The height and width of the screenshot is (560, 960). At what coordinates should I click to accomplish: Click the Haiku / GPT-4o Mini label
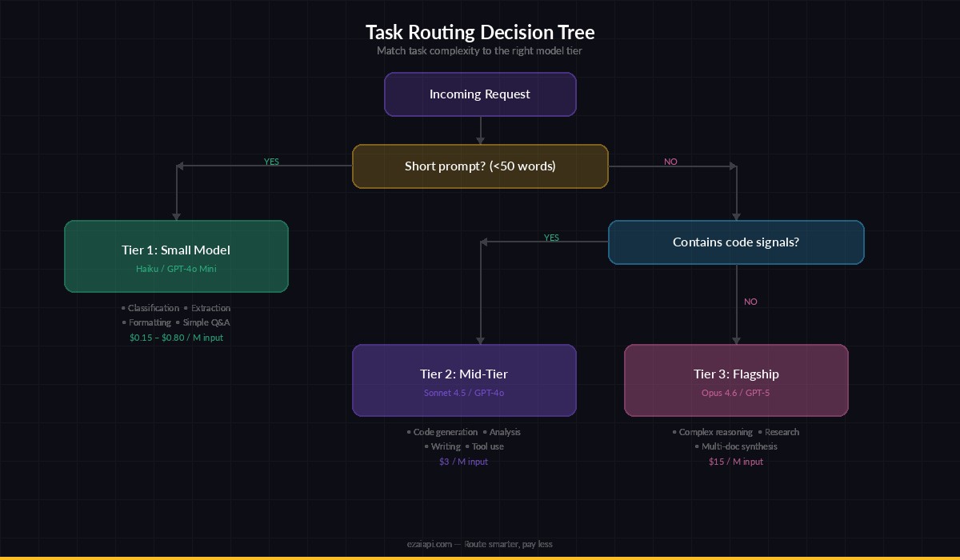click(x=176, y=269)
